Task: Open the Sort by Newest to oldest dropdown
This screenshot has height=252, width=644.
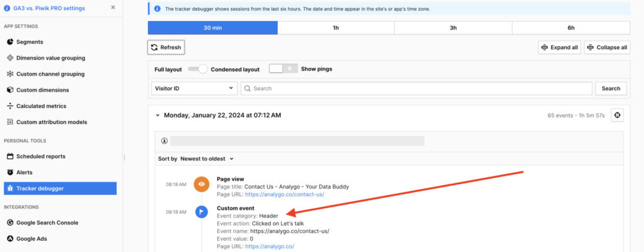Action: (x=207, y=159)
